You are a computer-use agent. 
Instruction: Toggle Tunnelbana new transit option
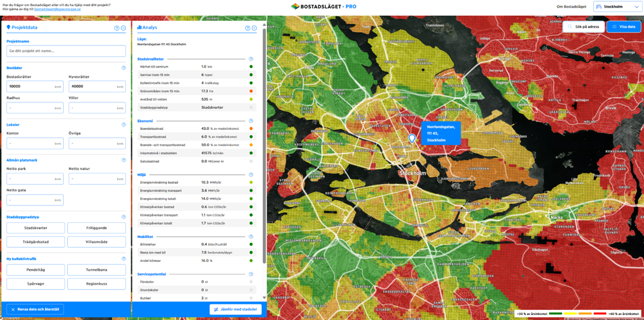pos(96,270)
